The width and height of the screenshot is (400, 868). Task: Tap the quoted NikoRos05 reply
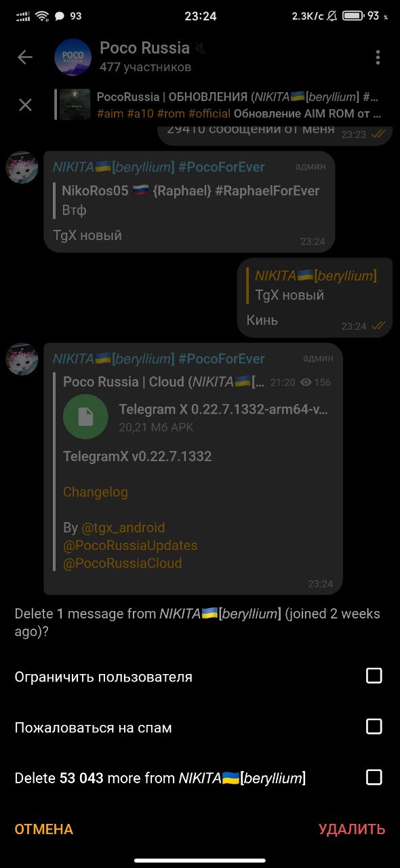pos(190,200)
